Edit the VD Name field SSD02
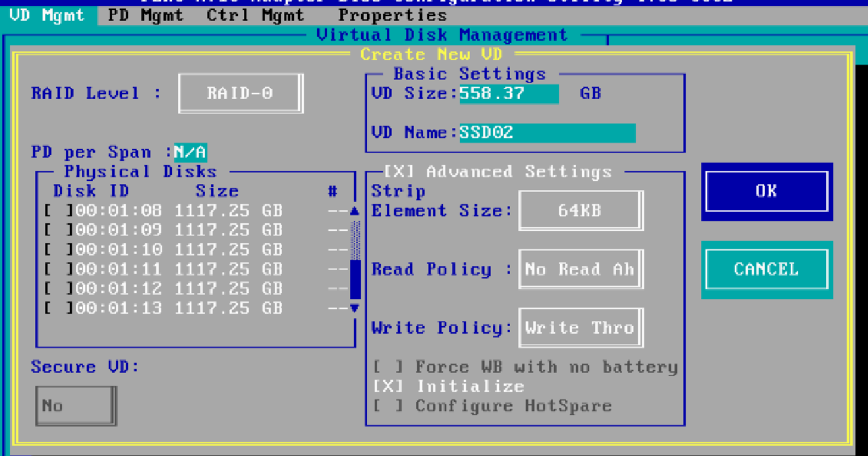 pyautogui.click(x=548, y=132)
